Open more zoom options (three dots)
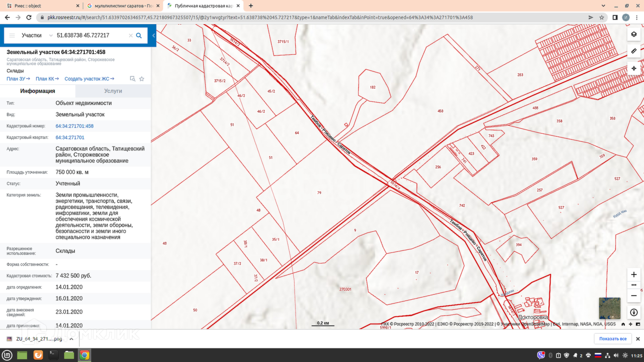 point(634,285)
